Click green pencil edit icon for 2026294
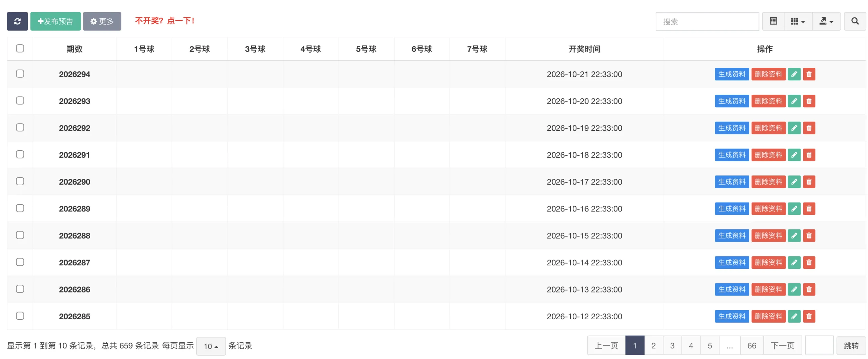The height and width of the screenshot is (359, 868). 794,74
